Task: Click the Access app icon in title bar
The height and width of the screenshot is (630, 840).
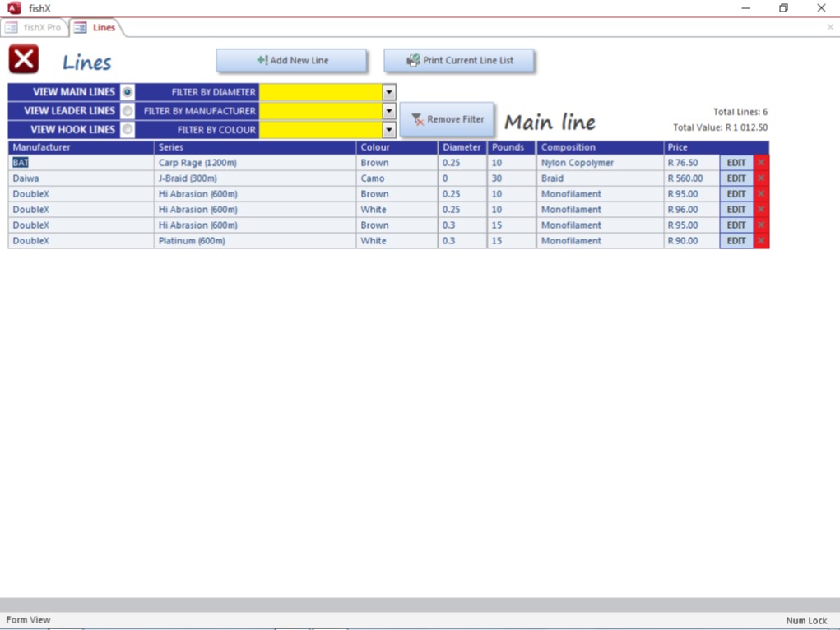Action: pyautogui.click(x=13, y=8)
